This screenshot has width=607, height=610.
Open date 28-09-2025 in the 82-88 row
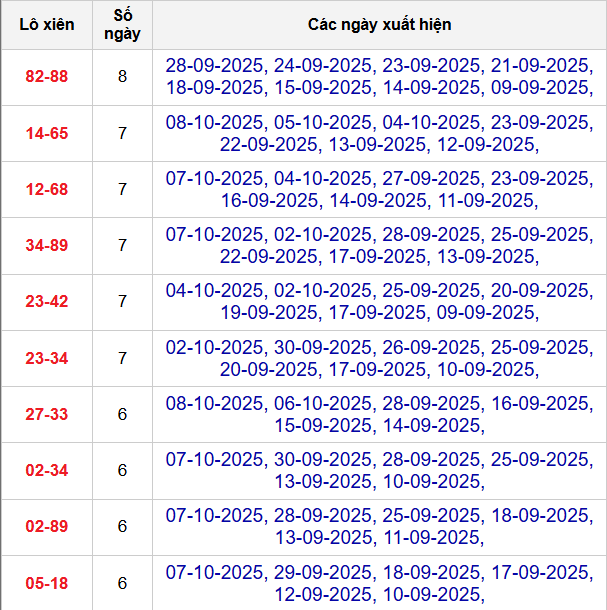215,66
